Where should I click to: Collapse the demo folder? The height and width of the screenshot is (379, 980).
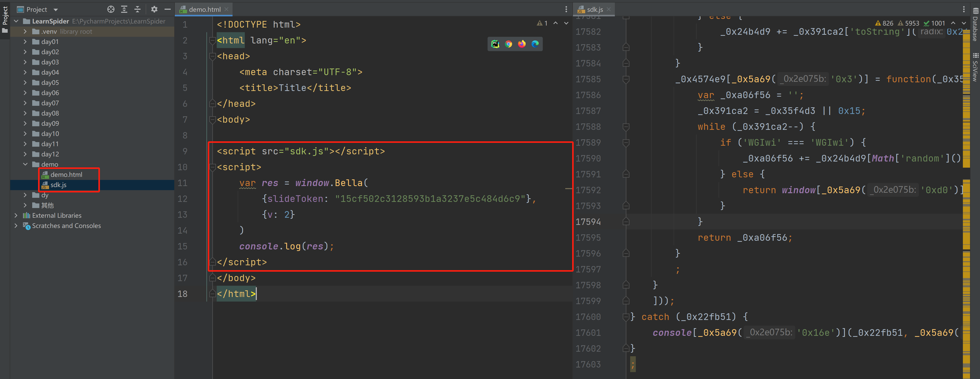click(25, 164)
